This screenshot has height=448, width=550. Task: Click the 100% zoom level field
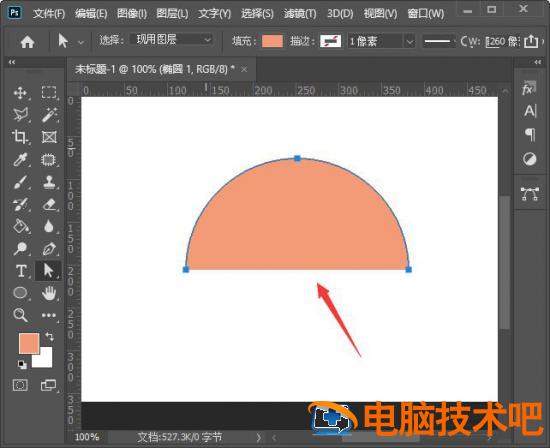point(87,437)
